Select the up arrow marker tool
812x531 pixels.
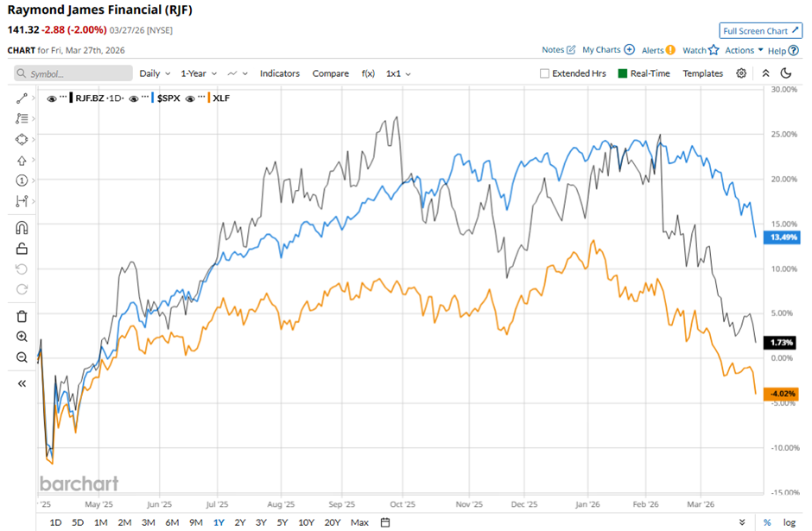click(22, 161)
